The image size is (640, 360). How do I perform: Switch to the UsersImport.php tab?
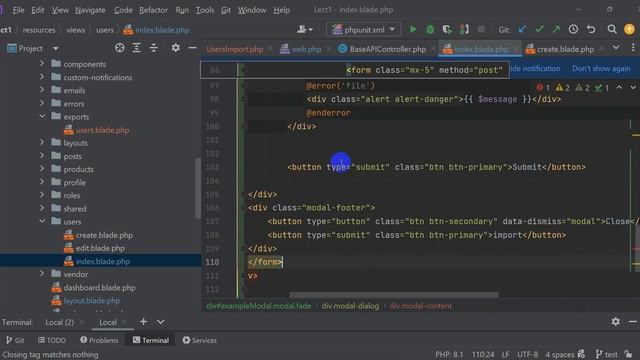coord(235,49)
